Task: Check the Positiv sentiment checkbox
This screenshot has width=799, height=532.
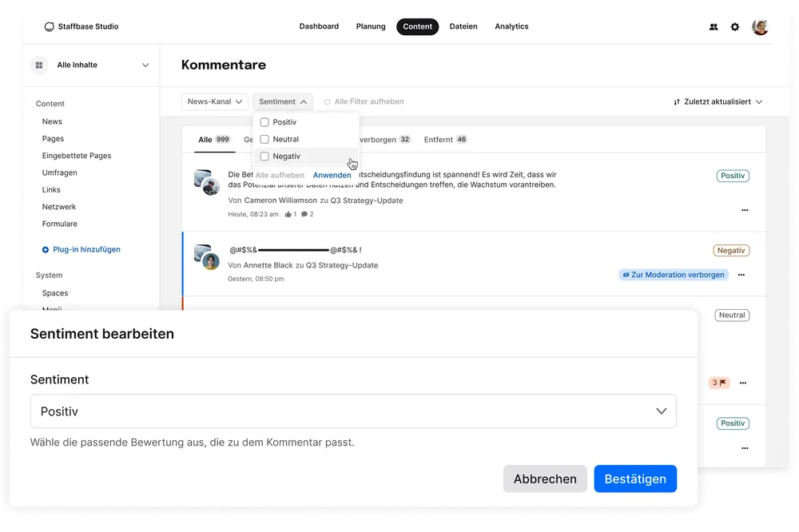Action: (264, 122)
